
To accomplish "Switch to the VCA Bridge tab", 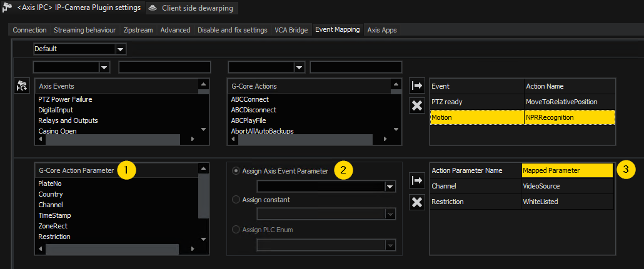I will pyautogui.click(x=291, y=30).
